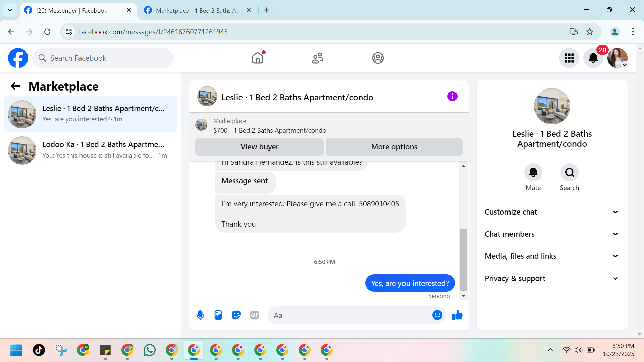Click the More options button
The height and width of the screenshot is (362, 644).
(x=394, y=147)
